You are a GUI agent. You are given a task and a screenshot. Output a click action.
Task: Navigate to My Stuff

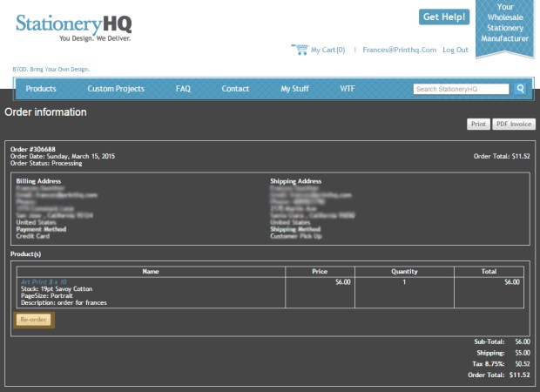[x=294, y=89]
